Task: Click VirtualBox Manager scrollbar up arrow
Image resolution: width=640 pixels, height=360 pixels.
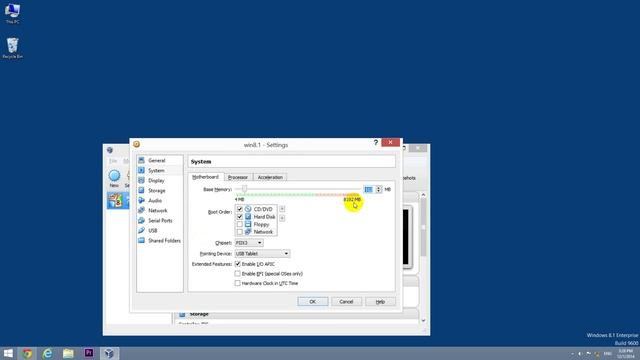Action: (423, 195)
